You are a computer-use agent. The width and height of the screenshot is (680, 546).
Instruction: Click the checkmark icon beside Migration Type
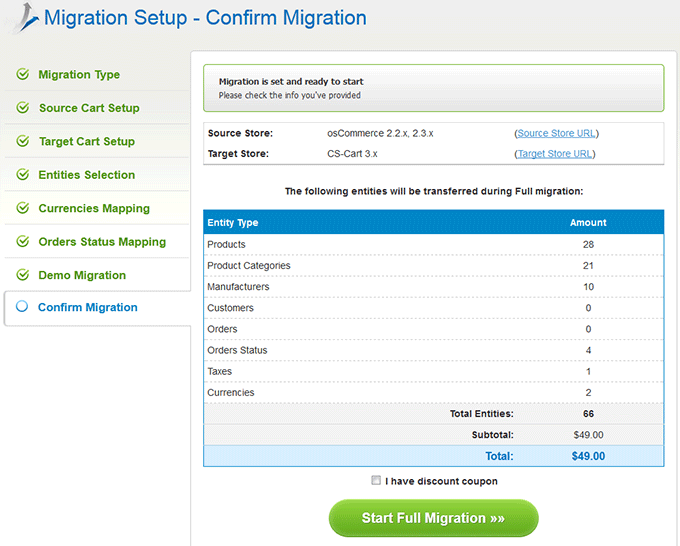pos(23,74)
